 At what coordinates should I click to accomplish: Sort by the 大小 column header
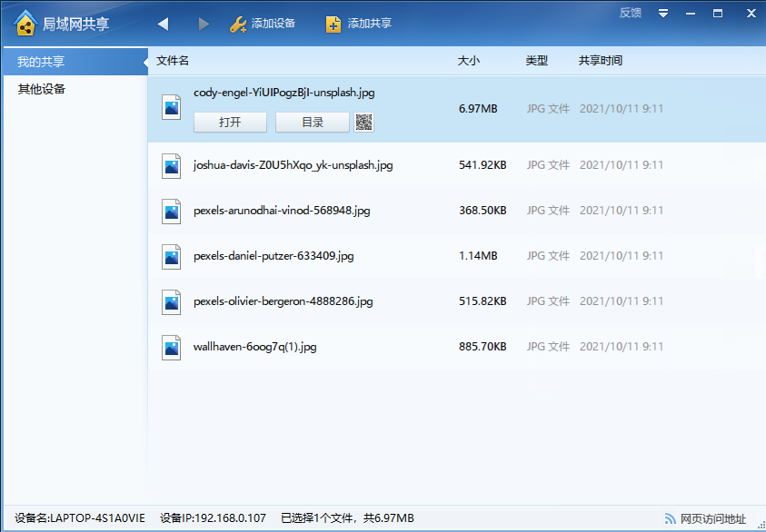[x=469, y=61]
